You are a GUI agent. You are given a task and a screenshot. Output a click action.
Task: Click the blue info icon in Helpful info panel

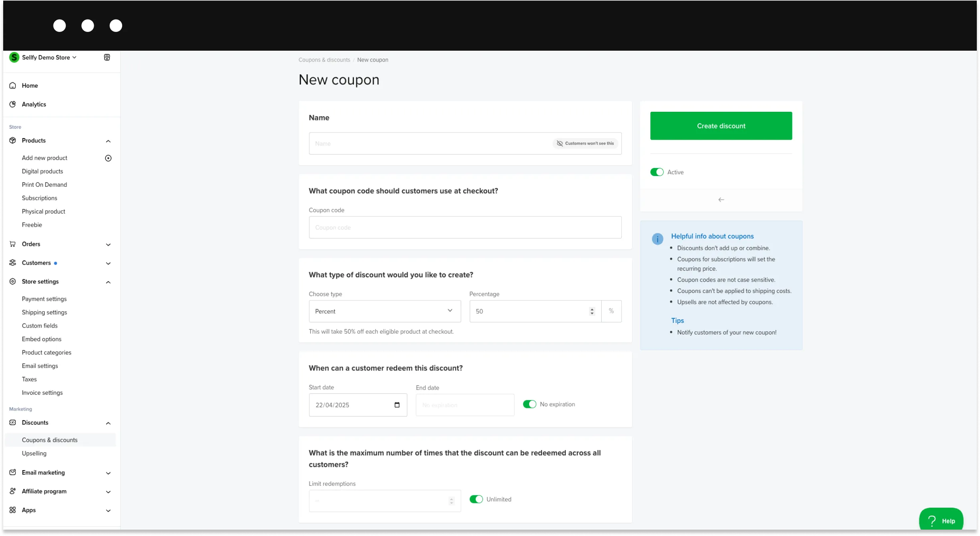click(x=658, y=239)
